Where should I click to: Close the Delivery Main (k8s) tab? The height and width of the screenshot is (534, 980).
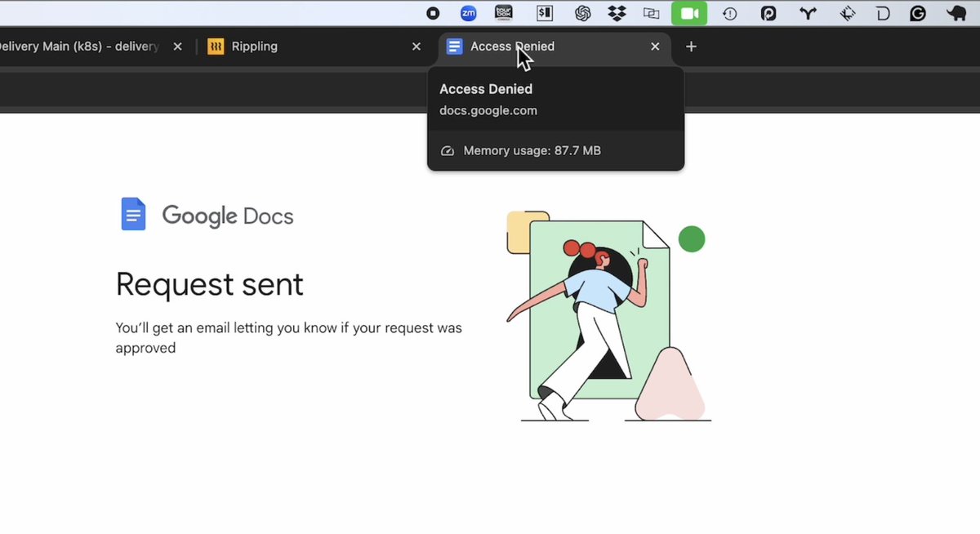[177, 47]
